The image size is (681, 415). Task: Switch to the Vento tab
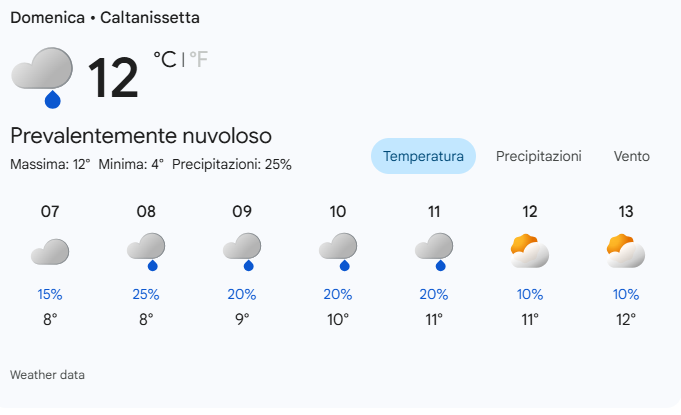(x=632, y=156)
